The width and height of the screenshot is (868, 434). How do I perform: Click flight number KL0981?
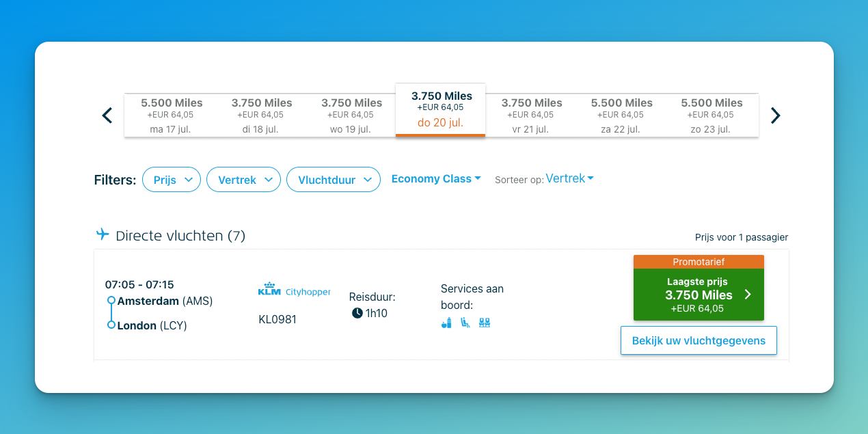coord(277,319)
